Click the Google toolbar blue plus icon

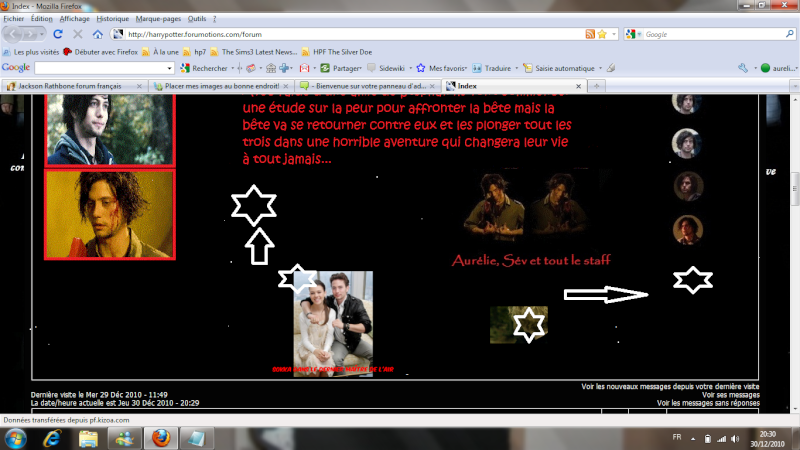click(x=284, y=68)
